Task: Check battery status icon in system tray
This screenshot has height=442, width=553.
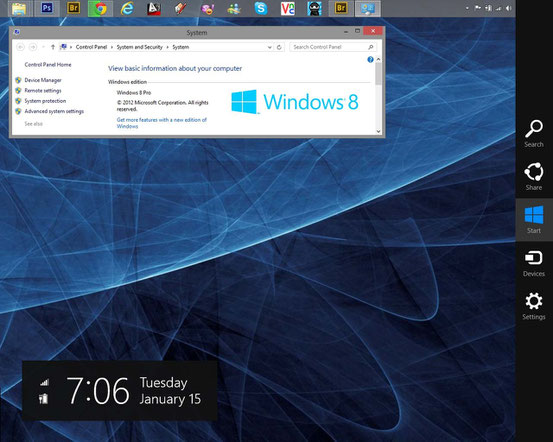Action: click(x=488, y=8)
